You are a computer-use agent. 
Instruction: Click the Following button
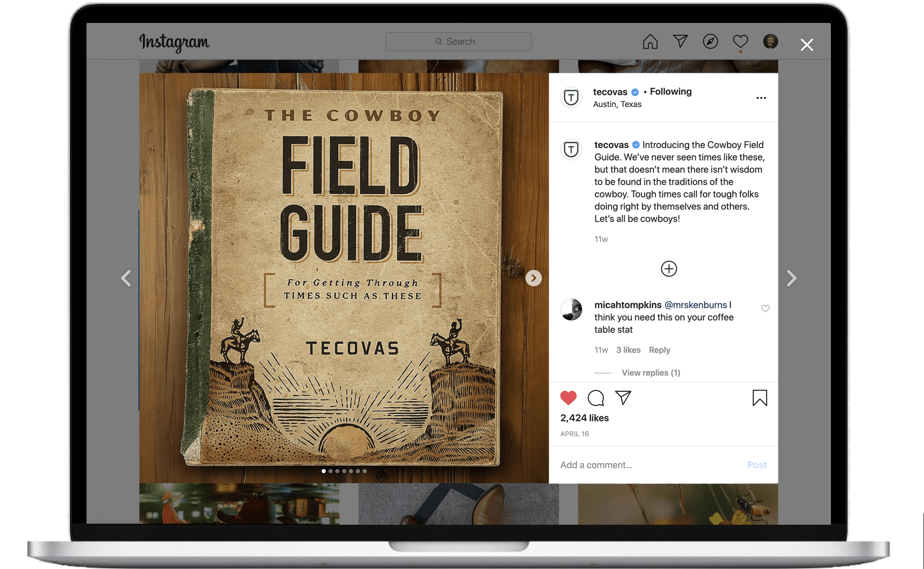pos(671,92)
